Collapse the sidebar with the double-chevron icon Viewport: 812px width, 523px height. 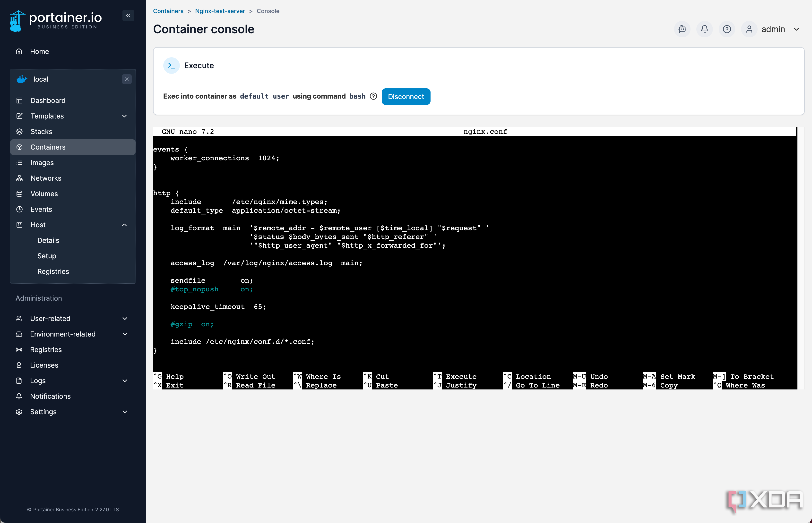[x=128, y=16]
